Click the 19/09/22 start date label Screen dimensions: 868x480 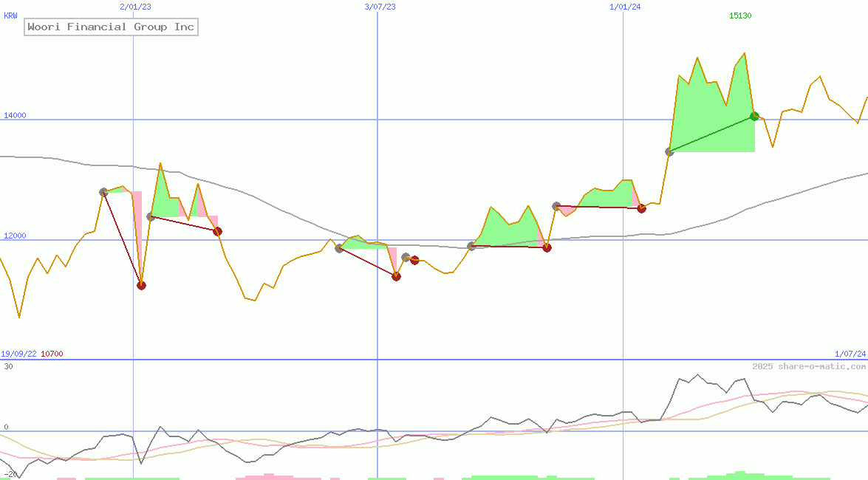(x=18, y=353)
